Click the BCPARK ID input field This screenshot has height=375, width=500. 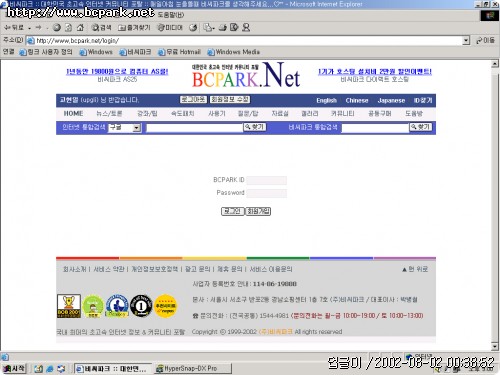pyautogui.click(x=266, y=180)
